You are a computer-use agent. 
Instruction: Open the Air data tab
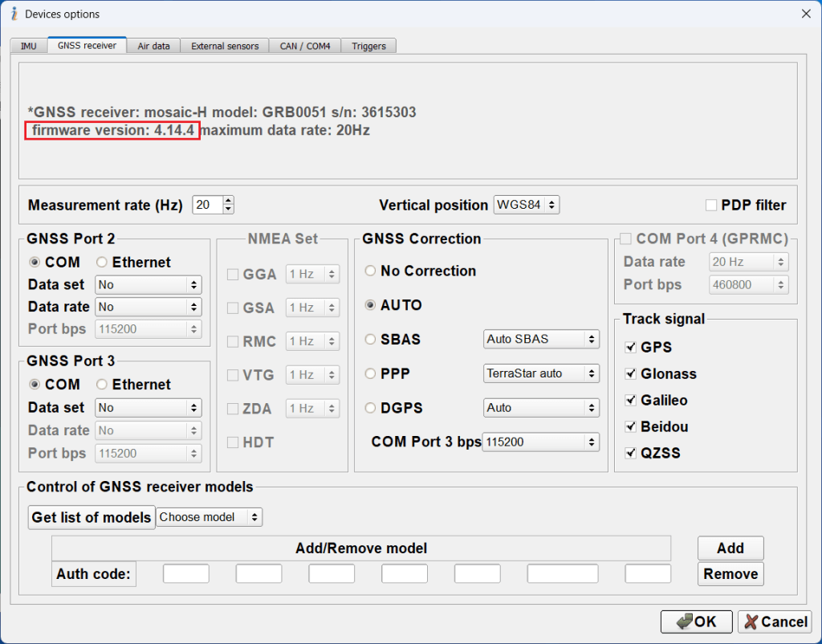(153, 46)
